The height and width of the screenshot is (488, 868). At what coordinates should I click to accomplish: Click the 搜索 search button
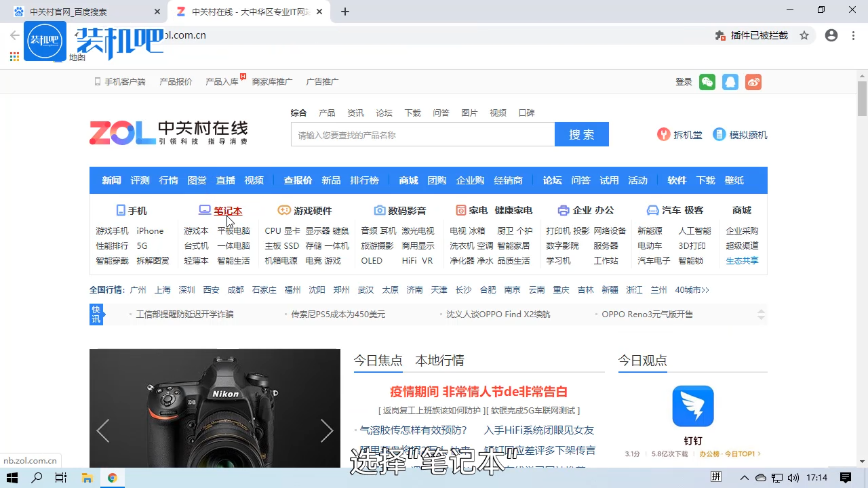tap(581, 134)
